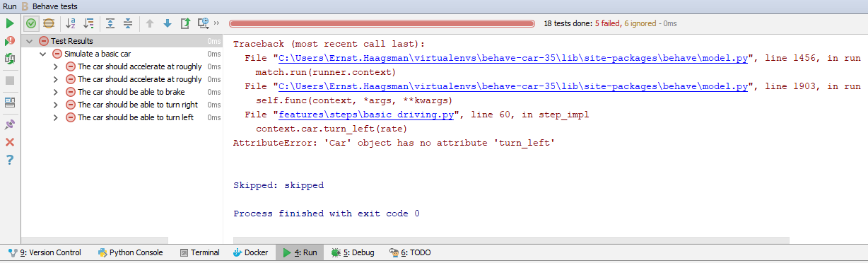The image size is (868, 263).
Task: Select The car should be able to turn right
Action: tap(122, 105)
